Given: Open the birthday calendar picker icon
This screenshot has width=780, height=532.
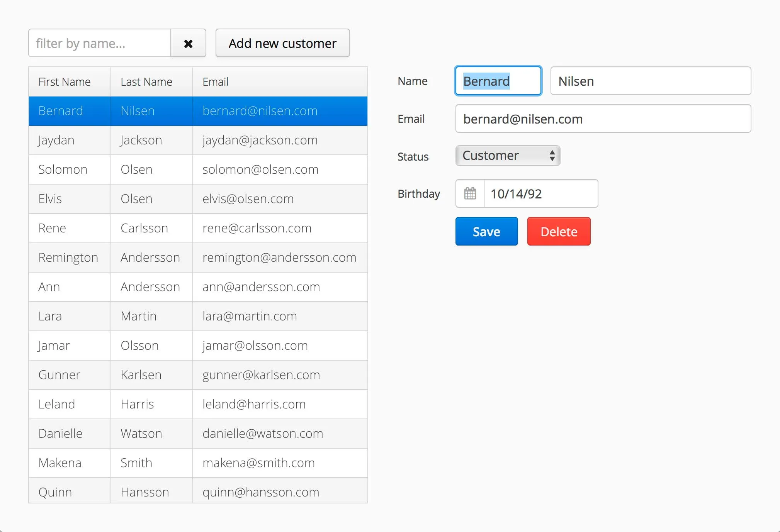Looking at the screenshot, I should pyautogui.click(x=470, y=193).
